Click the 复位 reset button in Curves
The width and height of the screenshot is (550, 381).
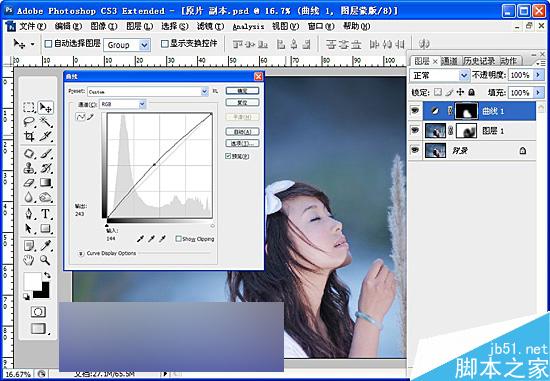pyautogui.click(x=242, y=102)
